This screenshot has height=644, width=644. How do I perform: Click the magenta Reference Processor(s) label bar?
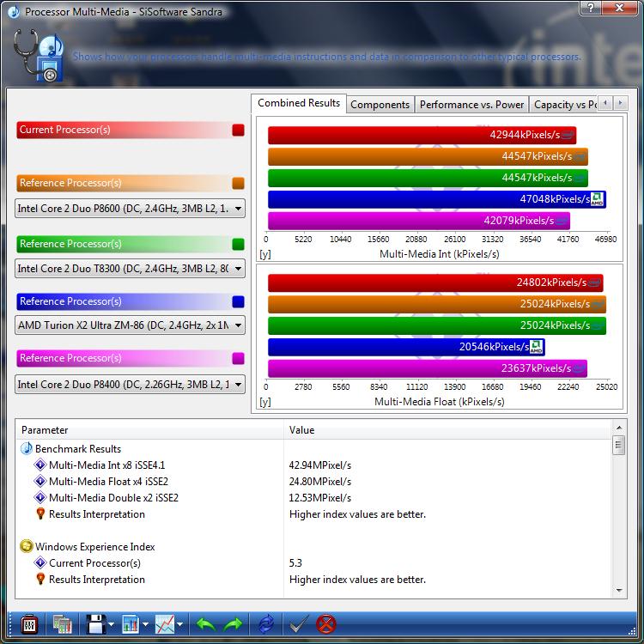click(x=123, y=358)
